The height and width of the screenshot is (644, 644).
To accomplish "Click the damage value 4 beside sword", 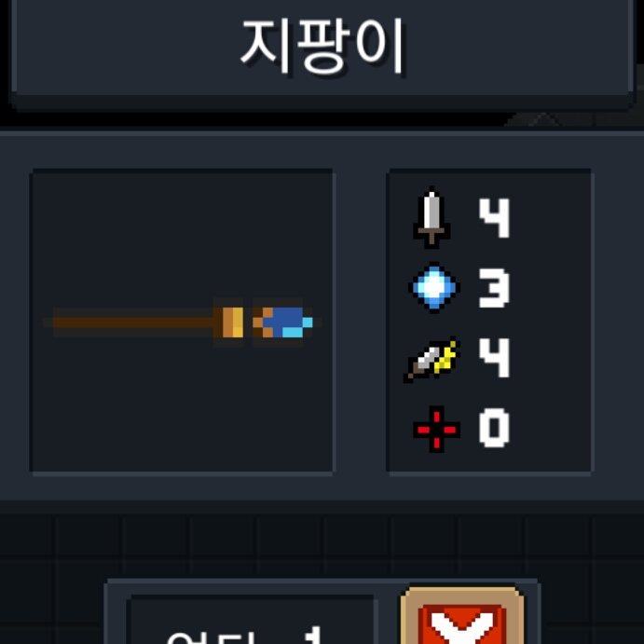I will 494,218.
